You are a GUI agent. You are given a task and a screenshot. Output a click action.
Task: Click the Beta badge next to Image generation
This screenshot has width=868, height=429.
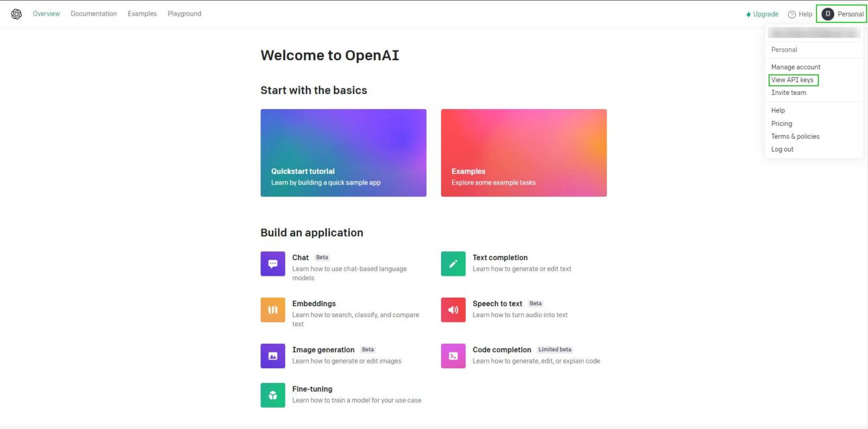368,350
